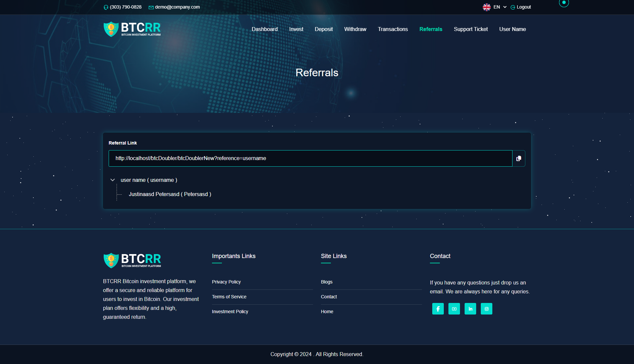Viewport: 634px width, 364px height.
Task: Open the Facebook social icon in footer
Action: tap(438, 309)
